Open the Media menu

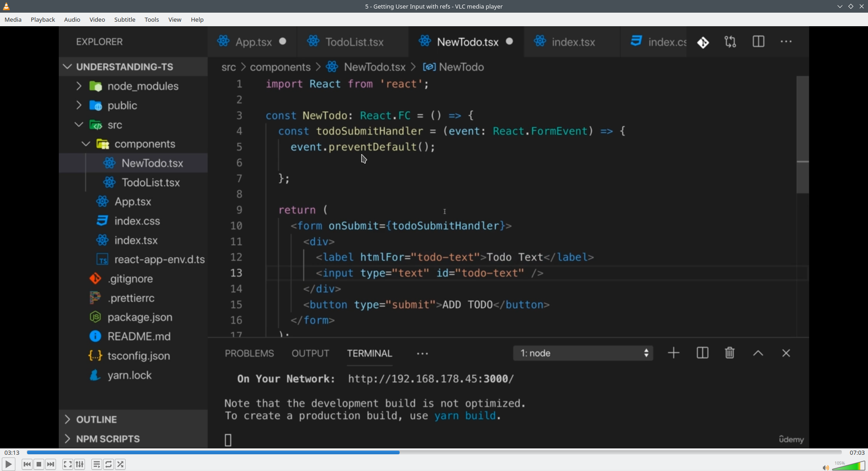pos(13,19)
